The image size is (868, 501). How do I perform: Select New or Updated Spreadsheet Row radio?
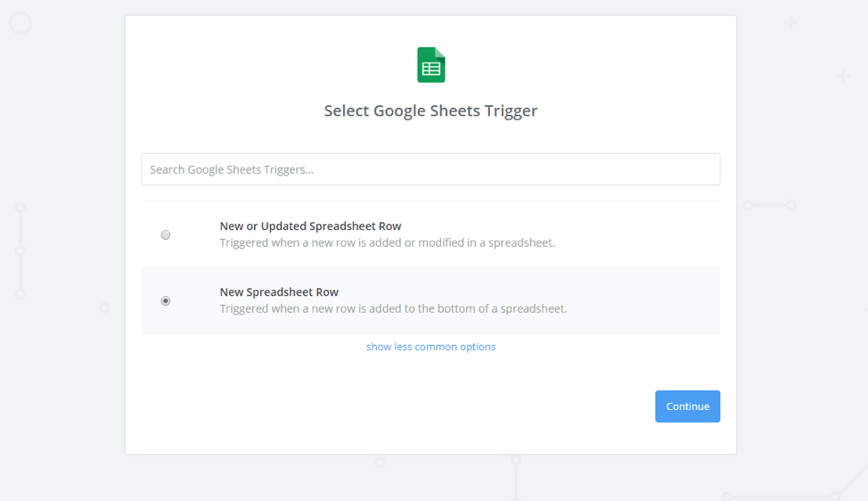point(166,234)
